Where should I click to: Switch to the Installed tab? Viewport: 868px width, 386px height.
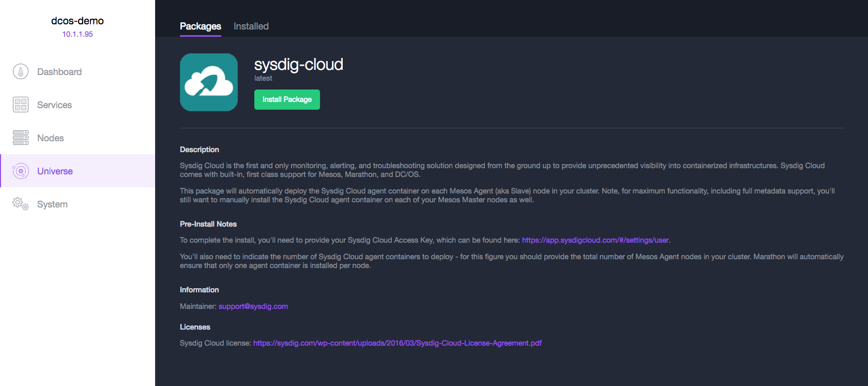tap(251, 26)
